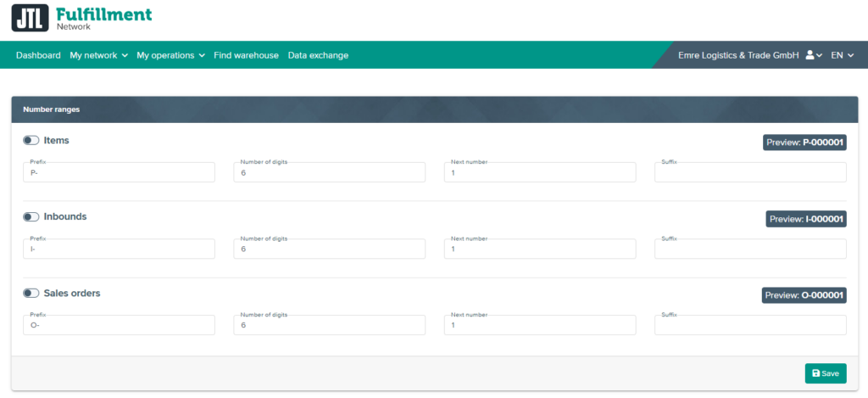Click the Number ranges panel header
868x398 pixels.
(435, 109)
